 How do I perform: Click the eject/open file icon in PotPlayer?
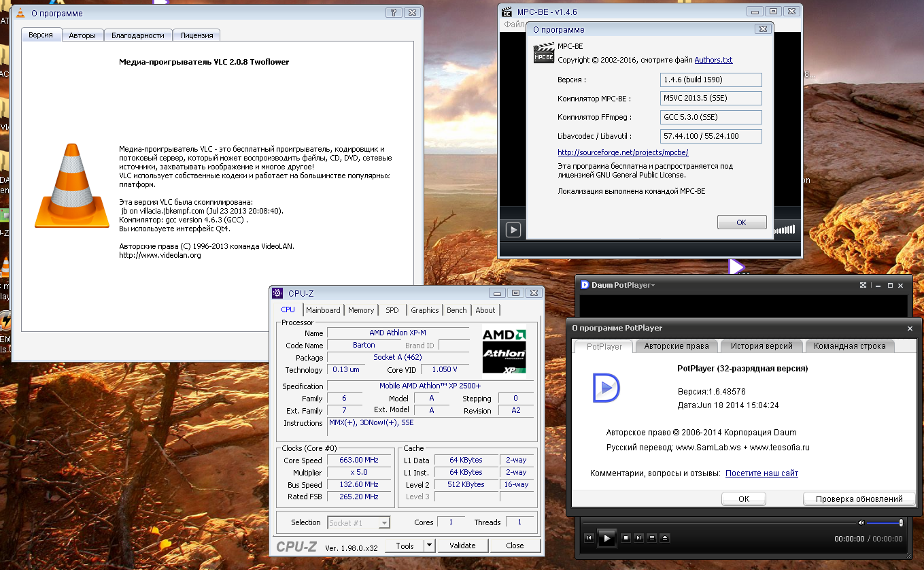(664, 538)
